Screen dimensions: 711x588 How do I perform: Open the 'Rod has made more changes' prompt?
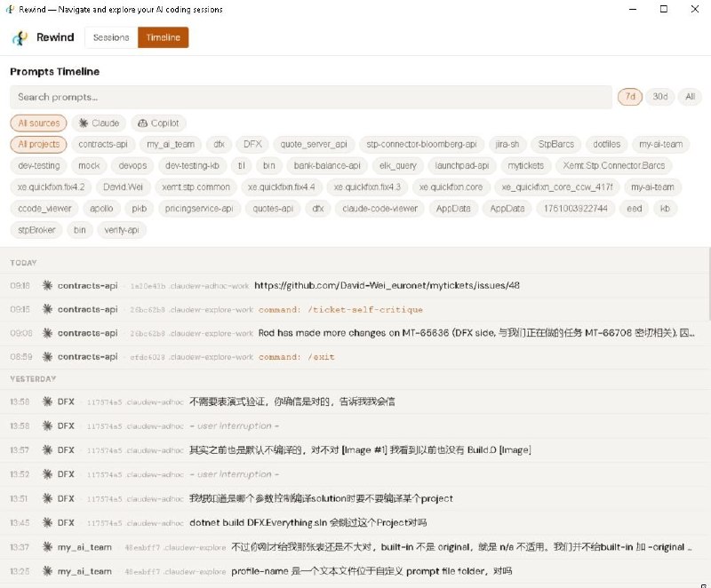point(476,333)
